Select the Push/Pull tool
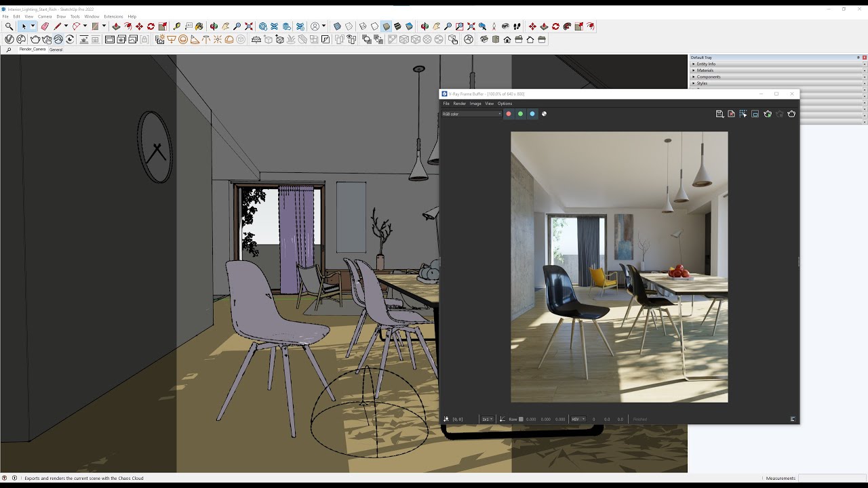This screenshot has height=488, width=868. 116,26
